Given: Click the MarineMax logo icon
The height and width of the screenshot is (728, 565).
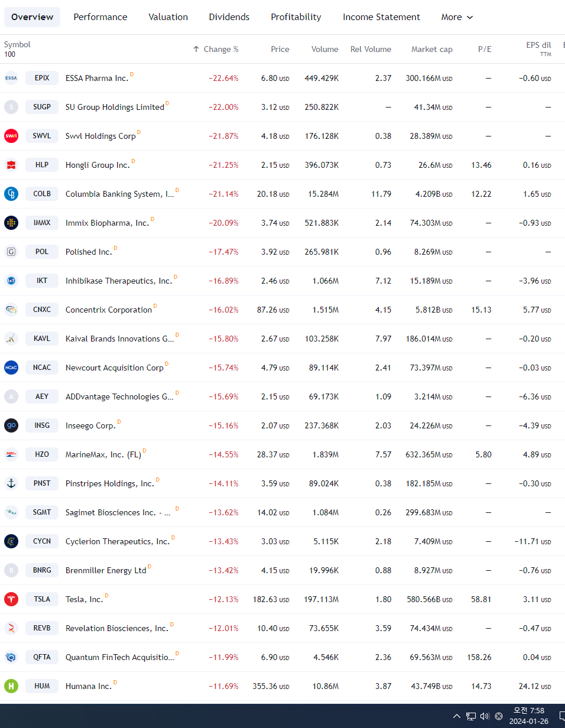Looking at the screenshot, I should [x=11, y=454].
